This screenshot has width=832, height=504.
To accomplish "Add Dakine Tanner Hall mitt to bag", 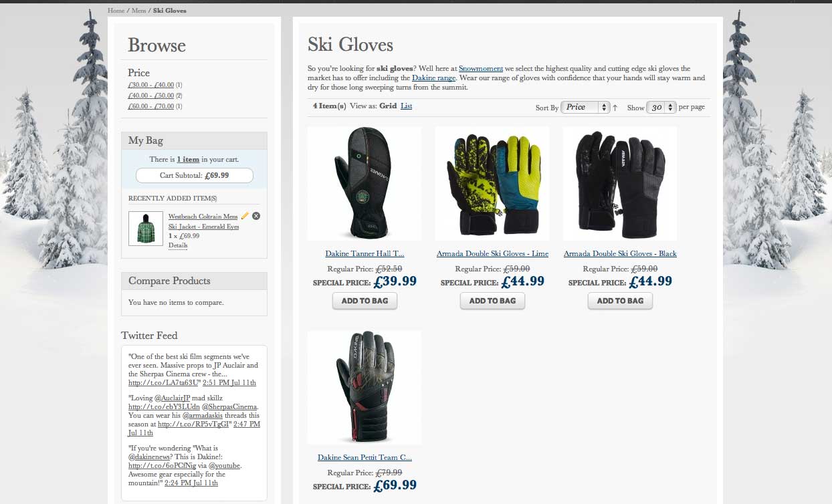I will coord(365,301).
